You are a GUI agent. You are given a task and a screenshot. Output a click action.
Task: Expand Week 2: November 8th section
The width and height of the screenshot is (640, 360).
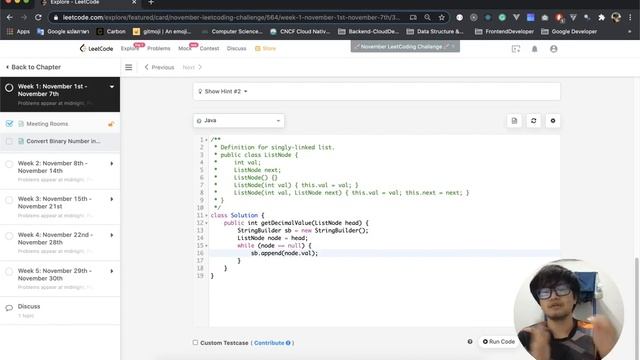point(111,164)
